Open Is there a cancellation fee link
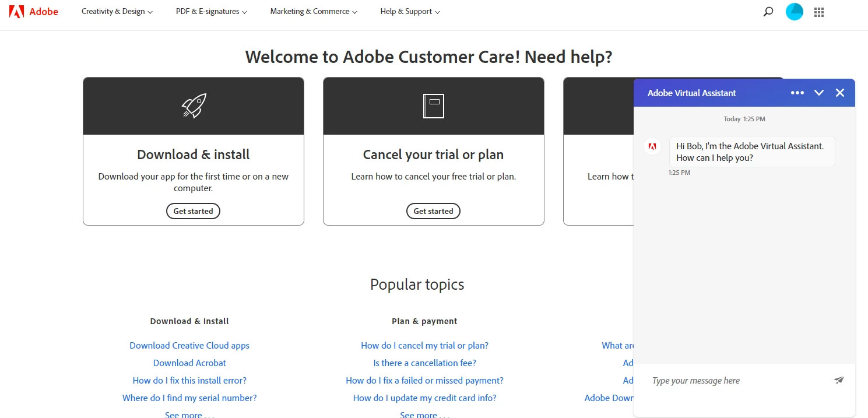Screen dimensions: 868x418 [424, 363]
